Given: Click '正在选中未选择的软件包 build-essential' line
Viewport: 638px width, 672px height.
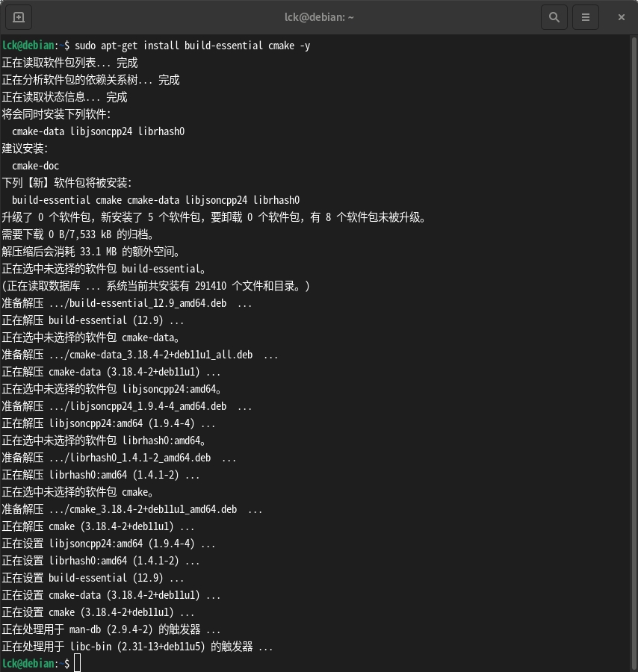Looking at the screenshot, I should pyautogui.click(x=104, y=269).
